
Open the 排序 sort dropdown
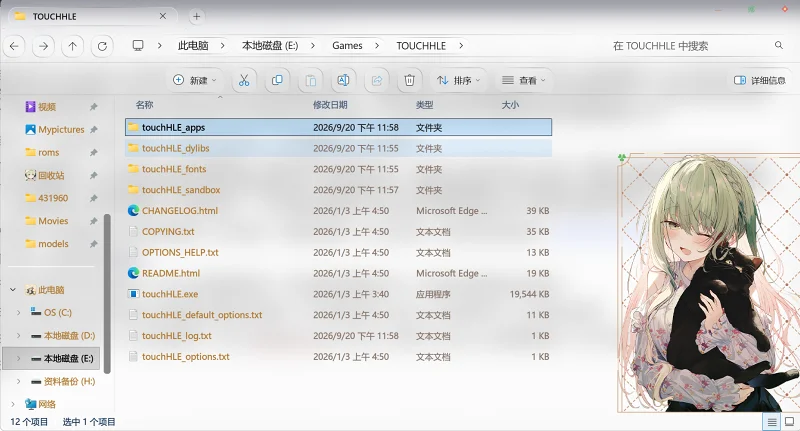(458, 80)
